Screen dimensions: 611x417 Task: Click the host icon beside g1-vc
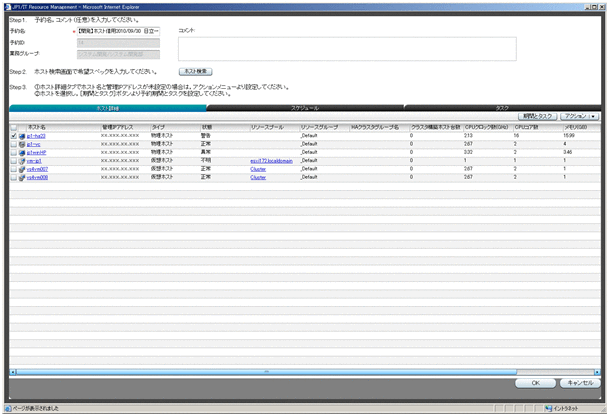[21, 144]
